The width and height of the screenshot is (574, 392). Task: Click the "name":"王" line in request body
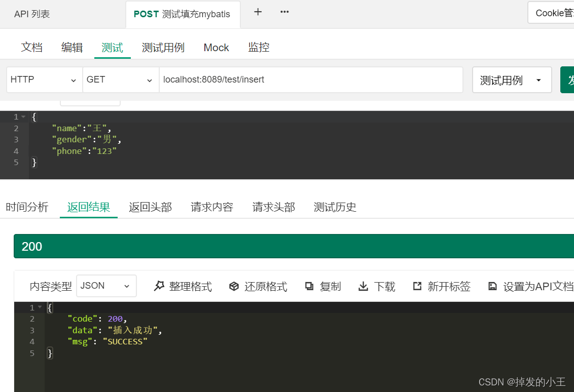81,128
